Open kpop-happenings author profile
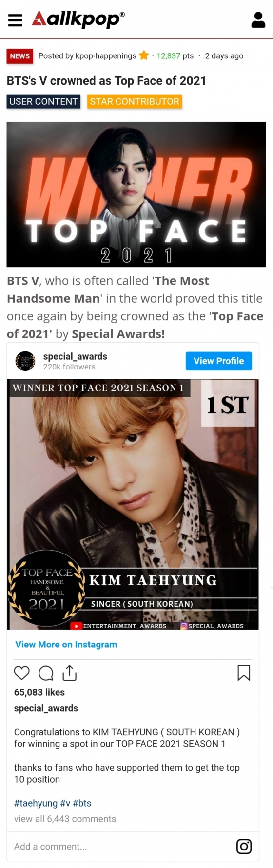 click(x=106, y=56)
